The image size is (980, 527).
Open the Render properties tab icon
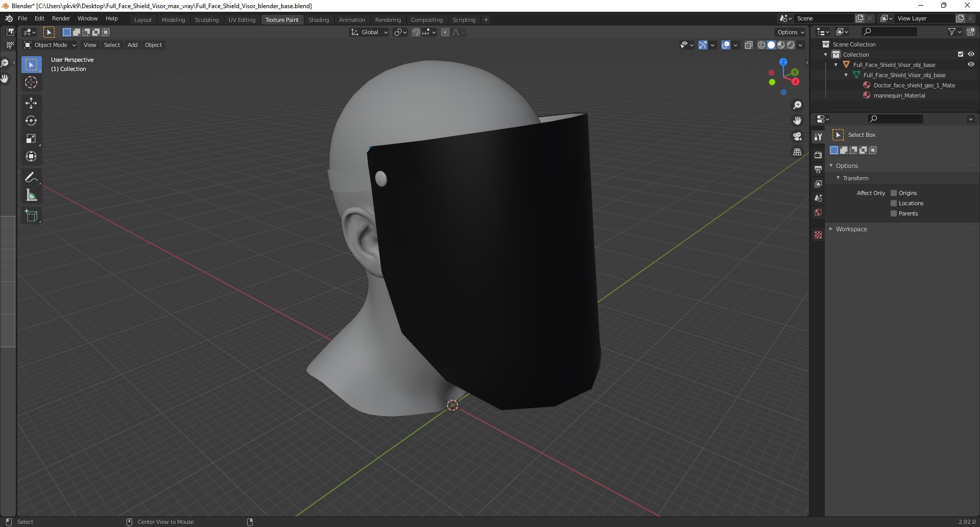(818, 155)
